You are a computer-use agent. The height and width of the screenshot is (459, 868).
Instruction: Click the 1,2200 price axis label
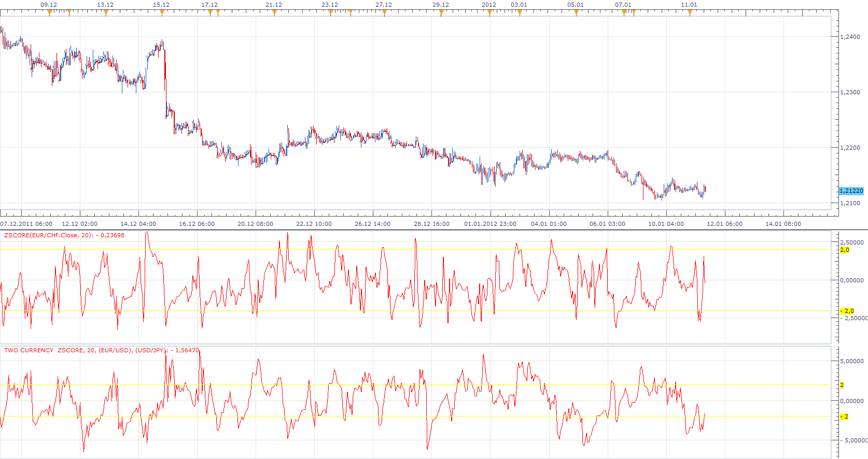coord(850,148)
